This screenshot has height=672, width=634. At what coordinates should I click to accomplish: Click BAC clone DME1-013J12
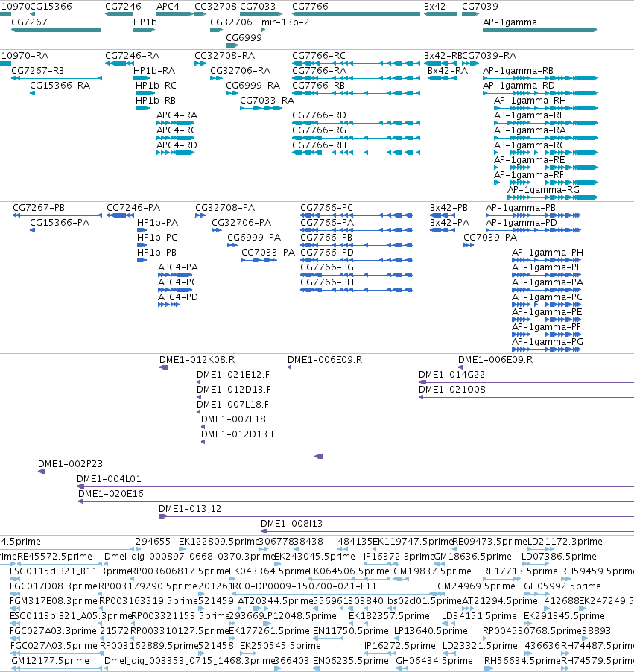pyautogui.click(x=190, y=508)
